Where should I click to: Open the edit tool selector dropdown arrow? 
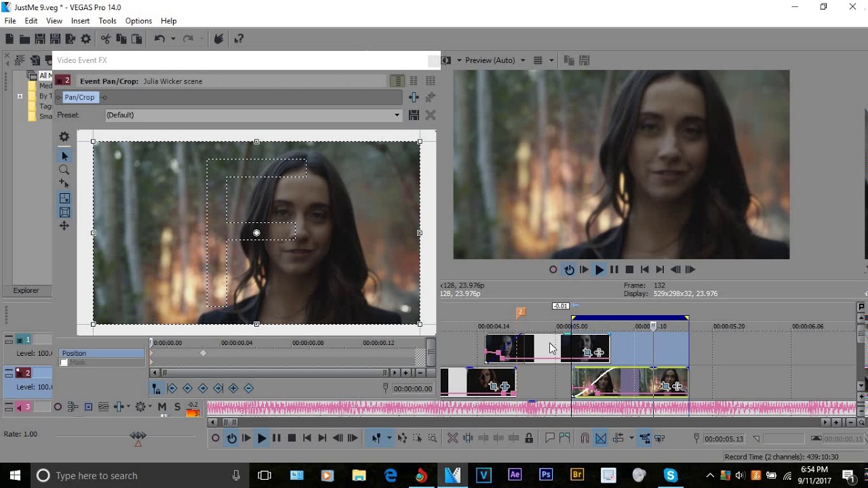[x=389, y=439]
